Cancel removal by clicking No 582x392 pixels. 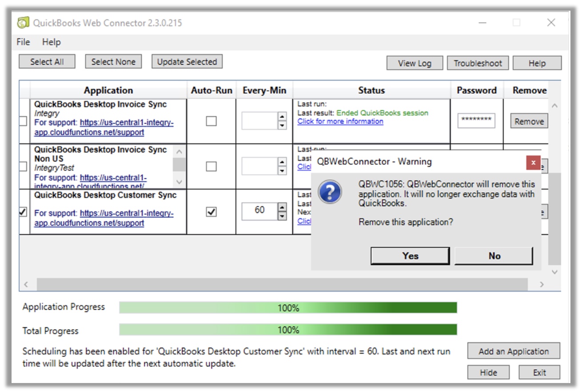[494, 256]
